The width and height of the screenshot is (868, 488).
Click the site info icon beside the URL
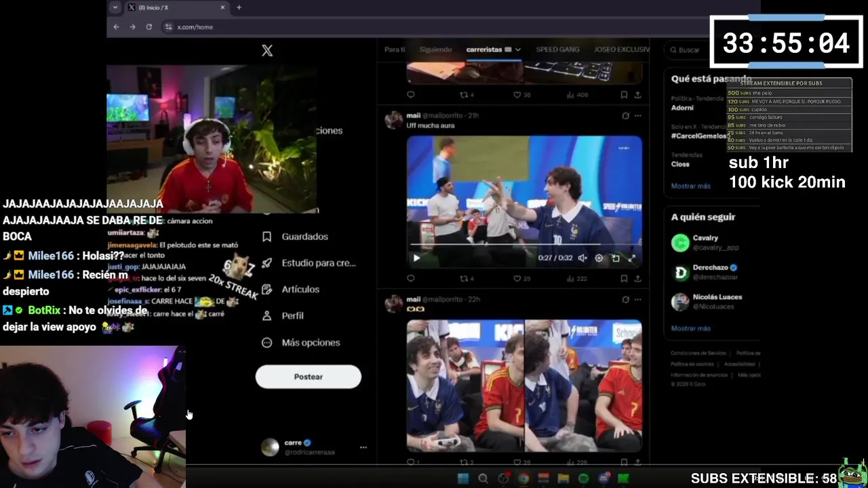tap(168, 27)
